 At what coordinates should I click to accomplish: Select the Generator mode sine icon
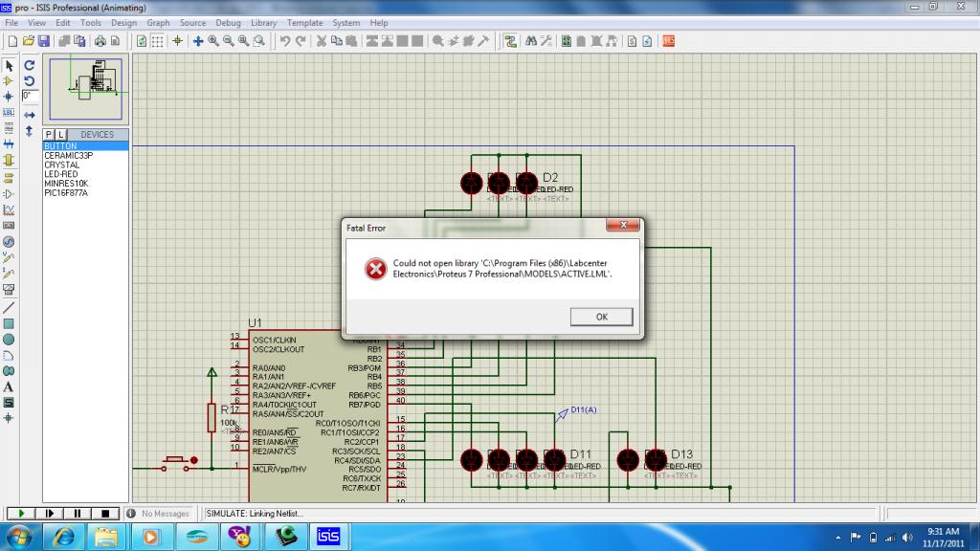click(9, 242)
